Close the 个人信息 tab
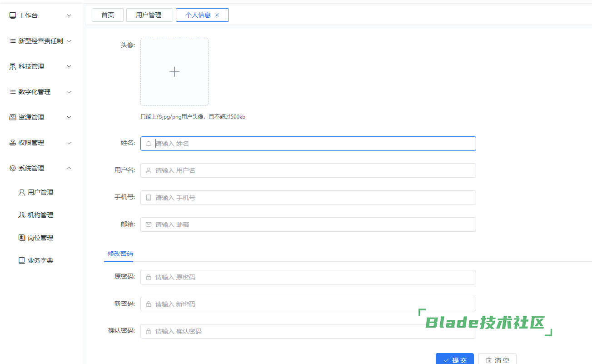The image size is (592, 364). coord(217,15)
